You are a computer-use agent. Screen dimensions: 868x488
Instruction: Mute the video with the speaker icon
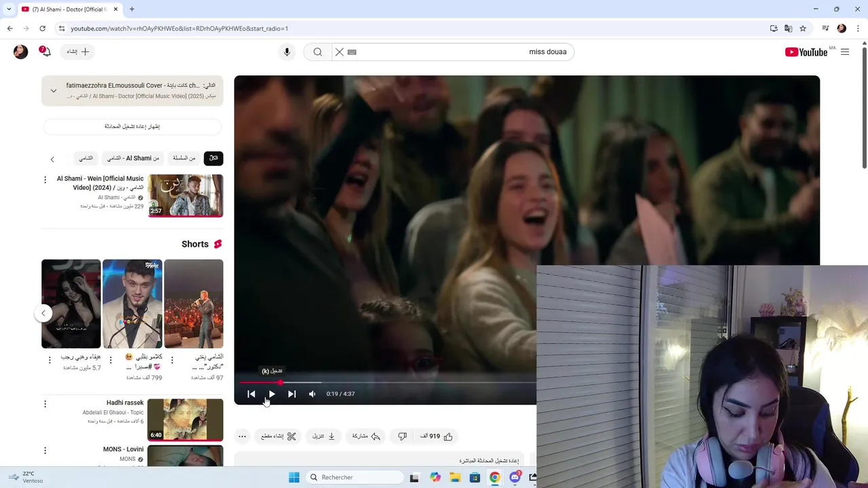[312, 394]
